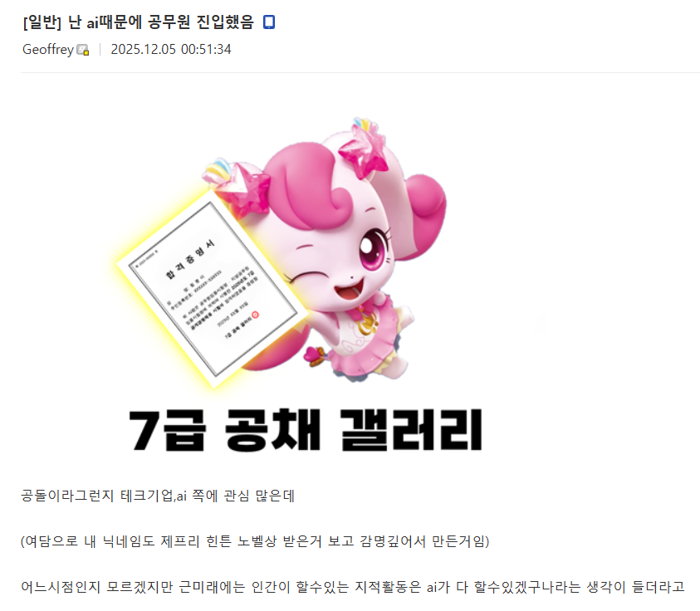Click the mobile device icon beside the title
Screen dimensions: 700x611
(x=269, y=22)
